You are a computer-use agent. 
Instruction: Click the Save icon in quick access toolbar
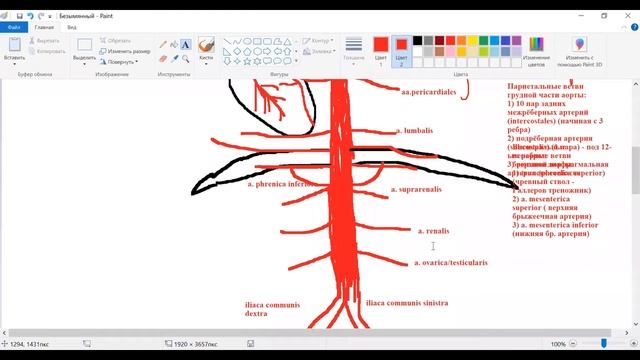pyautogui.click(x=20, y=16)
